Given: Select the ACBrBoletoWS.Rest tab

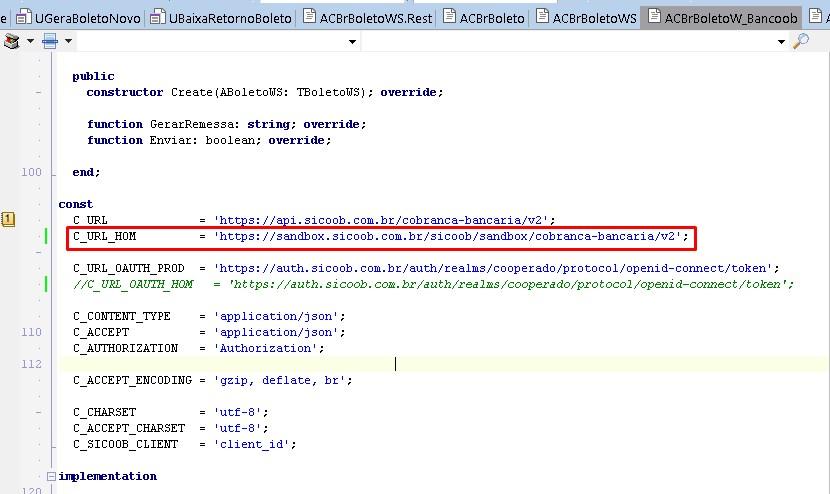Looking at the screenshot, I should pos(368,18).
